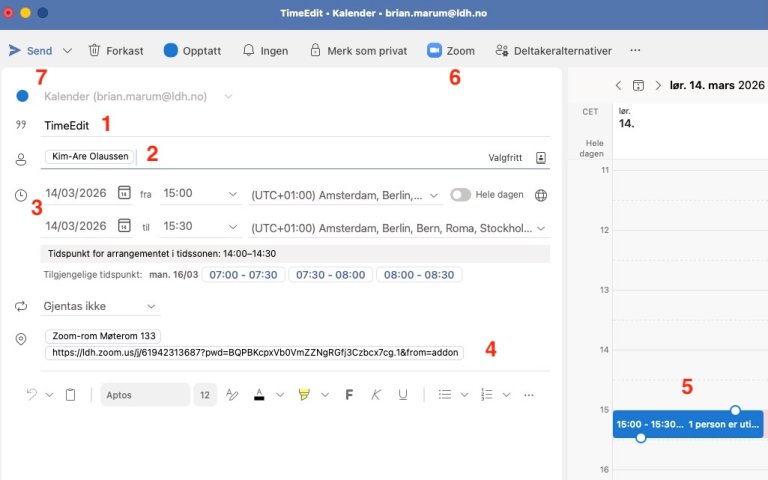768x480 pixels.
Task: Click the attendee person icon
Action: click(21, 159)
